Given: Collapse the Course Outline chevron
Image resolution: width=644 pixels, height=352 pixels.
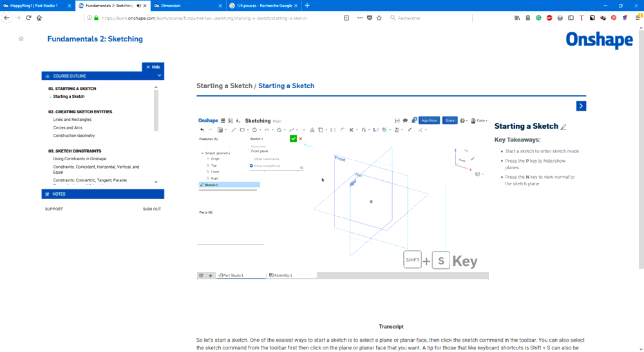Looking at the screenshot, I should (x=159, y=75).
